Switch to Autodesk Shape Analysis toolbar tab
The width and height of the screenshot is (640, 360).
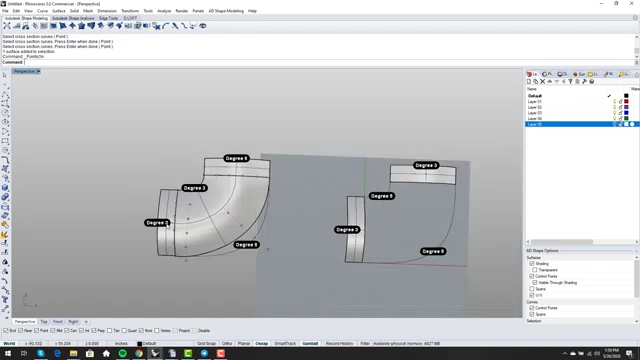tap(73, 18)
